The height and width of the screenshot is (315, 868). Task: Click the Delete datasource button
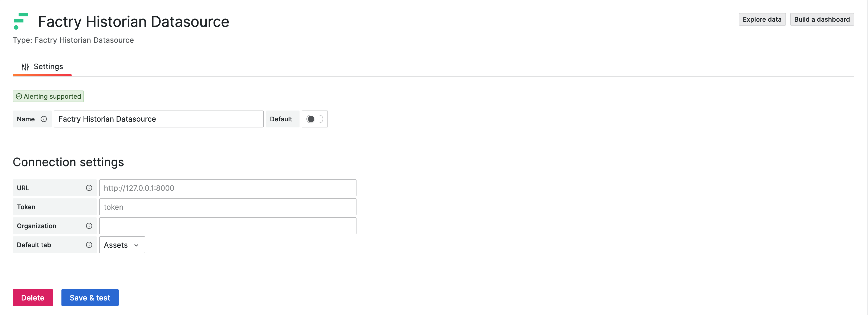tap(32, 297)
